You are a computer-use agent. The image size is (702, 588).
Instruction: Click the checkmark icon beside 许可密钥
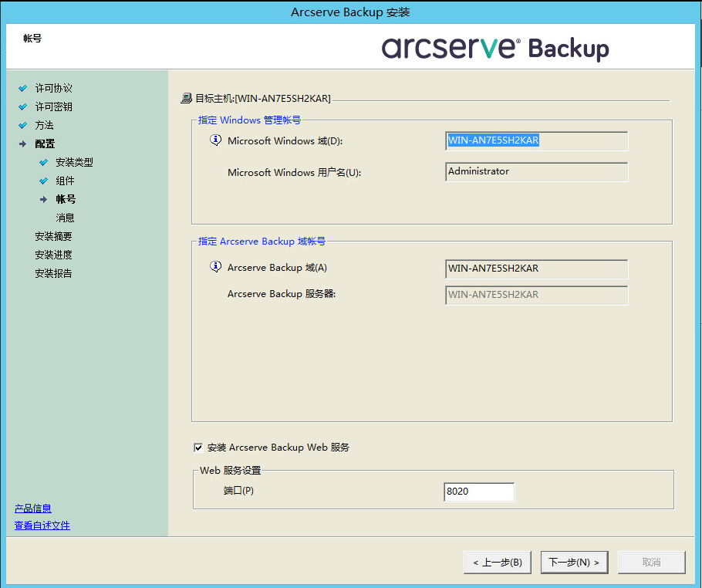[22, 106]
